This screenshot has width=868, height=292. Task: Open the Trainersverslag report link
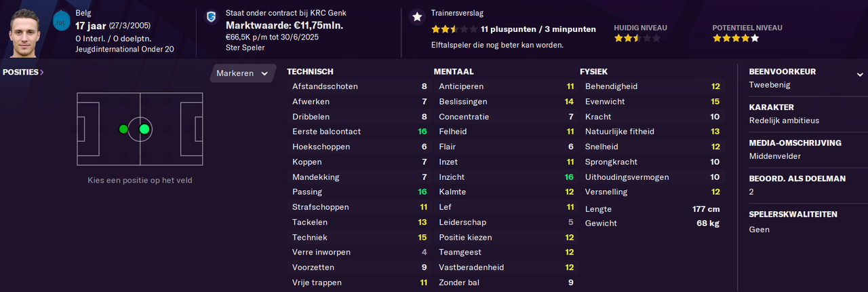pyautogui.click(x=457, y=13)
